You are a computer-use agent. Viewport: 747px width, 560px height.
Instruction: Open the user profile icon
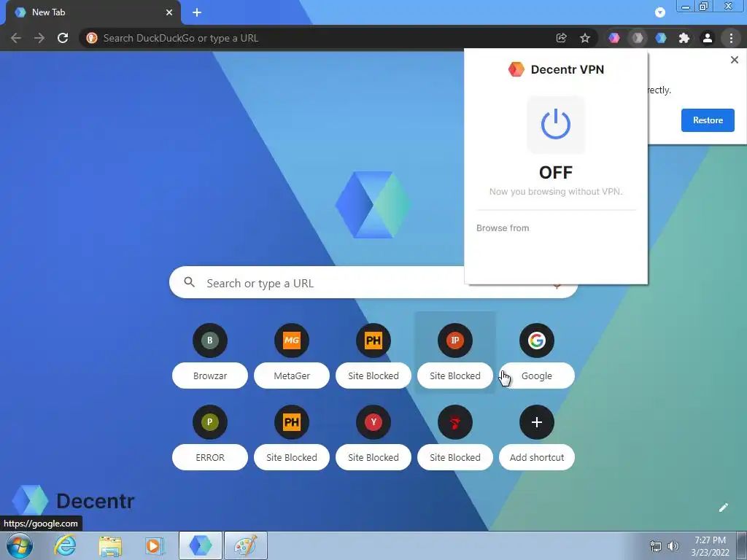click(708, 38)
